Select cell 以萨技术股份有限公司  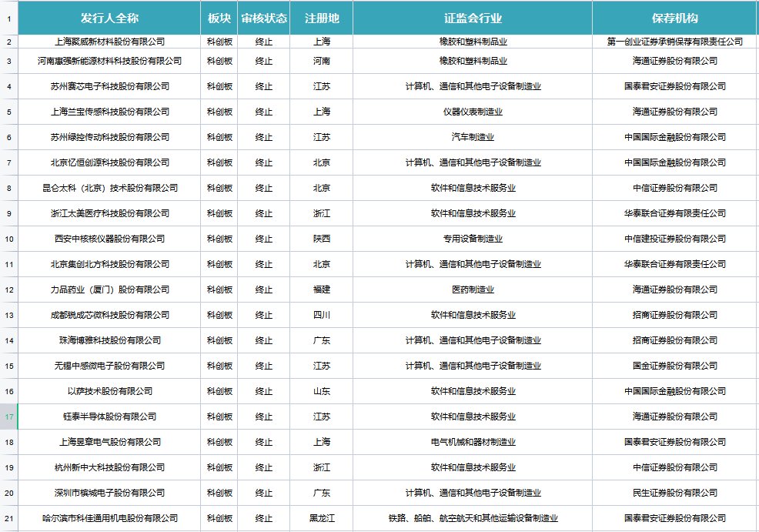click(109, 392)
